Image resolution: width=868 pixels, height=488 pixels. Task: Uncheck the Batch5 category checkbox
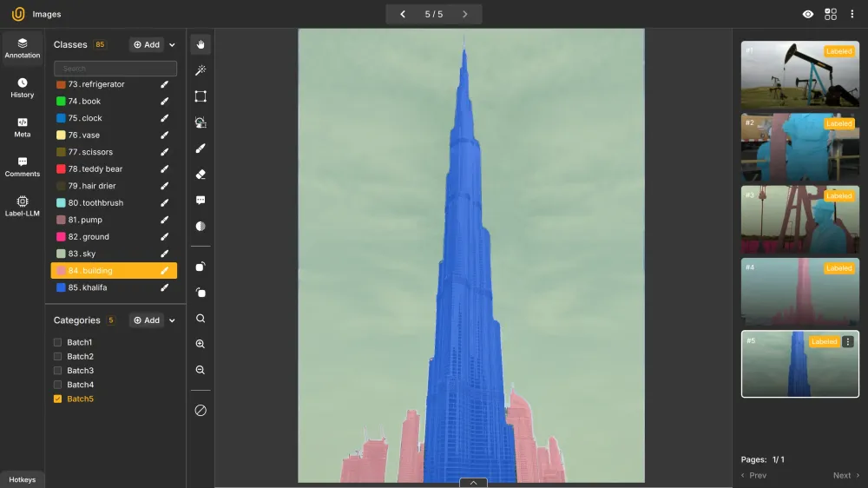(x=58, y=399)
